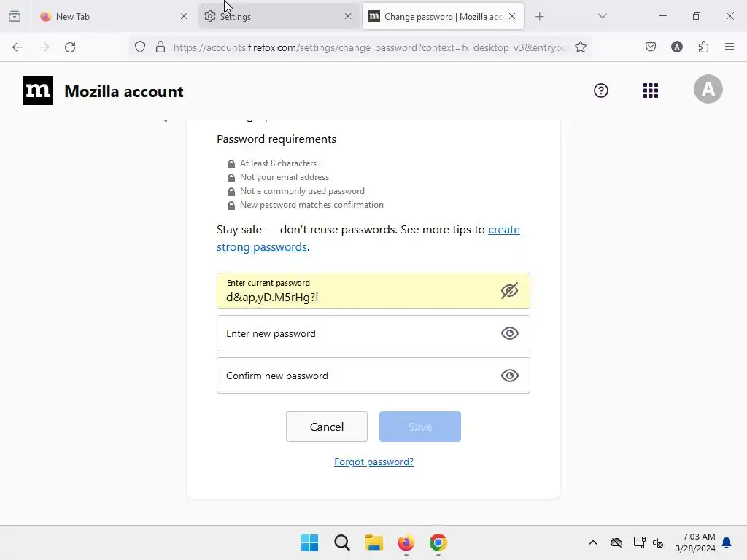Click the address bar URL
The width and height of the screenshot is (747, 560).
tap(370, 47)
